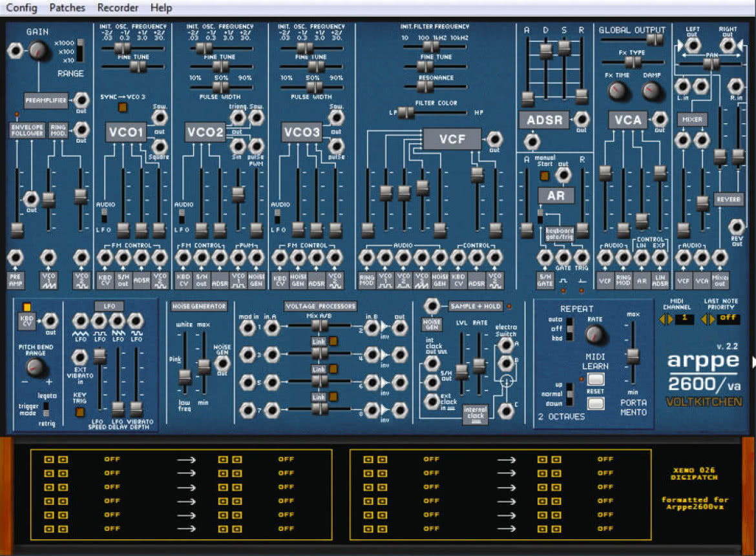Click the RESONANCE slider handle
756x556 pixels.
click(425, 87)
